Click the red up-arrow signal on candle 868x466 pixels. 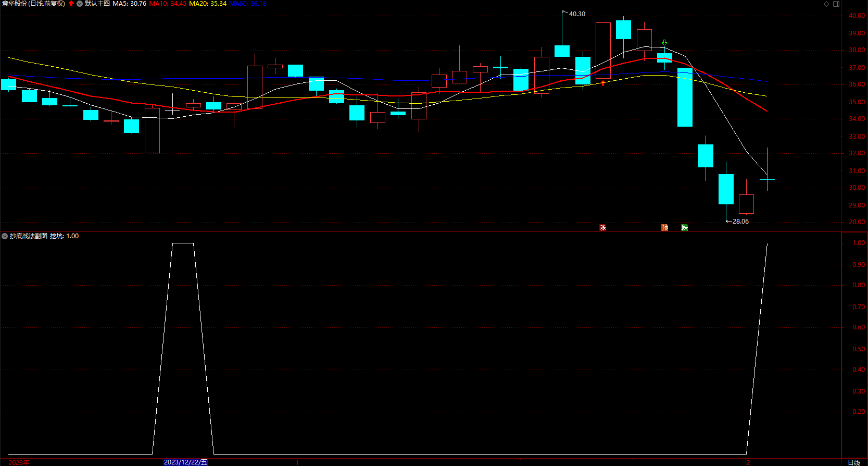[x=603, y=83]
